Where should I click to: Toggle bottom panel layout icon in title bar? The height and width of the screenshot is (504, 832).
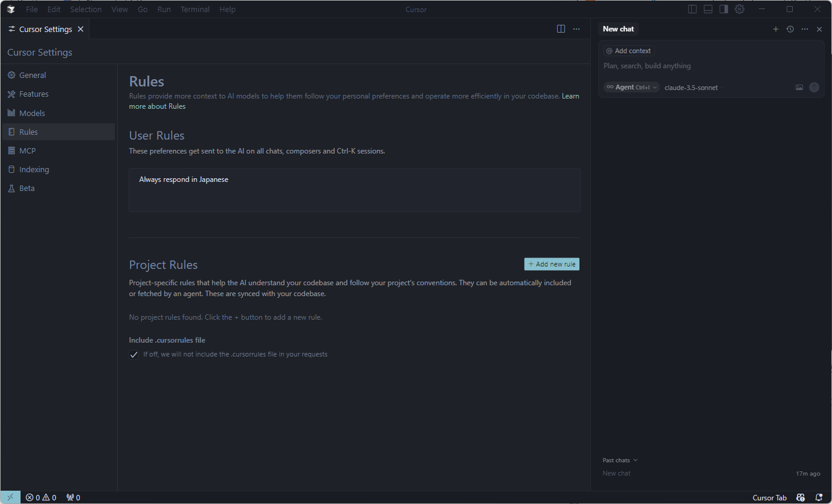point(708,9)
